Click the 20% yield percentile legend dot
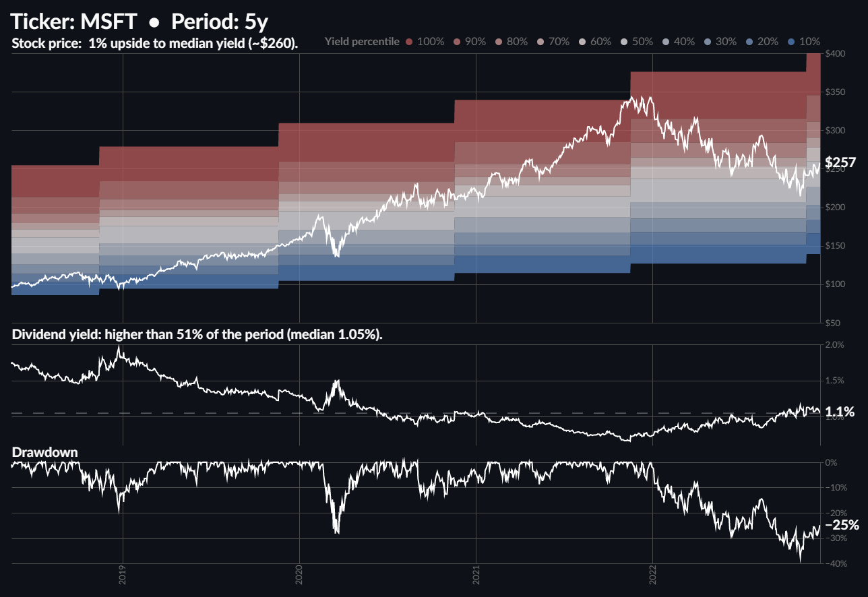The height and width of the screenshot is (597, 868). pos(749,42)
